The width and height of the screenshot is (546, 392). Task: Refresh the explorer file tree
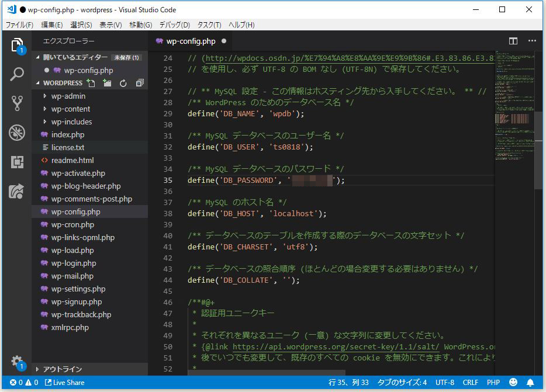122,83
